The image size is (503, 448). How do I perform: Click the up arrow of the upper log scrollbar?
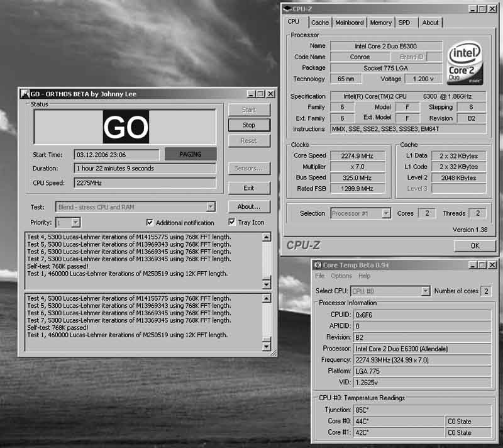tap(266, 237)
